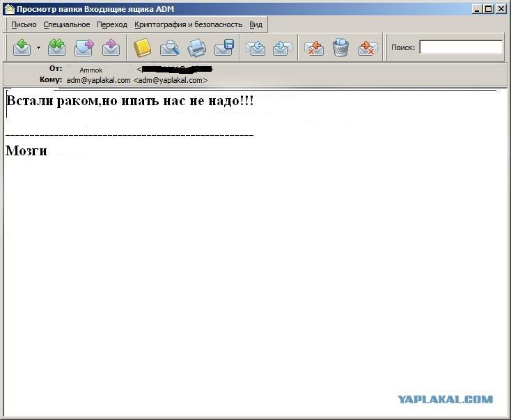The image size is (511, 420).
Task: Minimize the message viewer window
Action: pos(477,9)
